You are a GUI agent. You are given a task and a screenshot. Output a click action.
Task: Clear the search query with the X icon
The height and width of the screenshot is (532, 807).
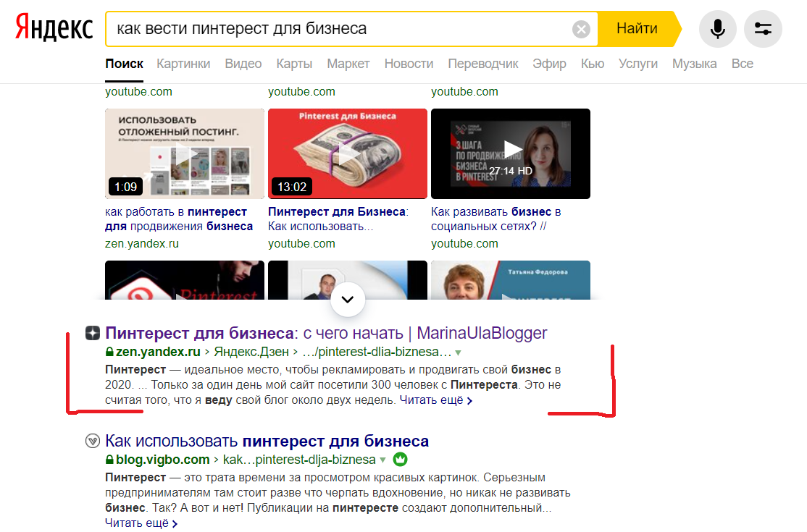coord(581,29)
